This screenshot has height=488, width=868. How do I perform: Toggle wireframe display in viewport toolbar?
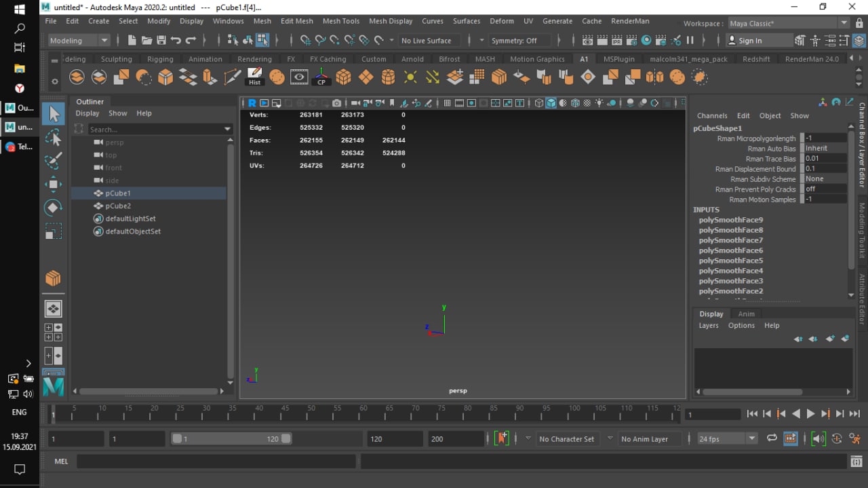click(x=539, y=103)
